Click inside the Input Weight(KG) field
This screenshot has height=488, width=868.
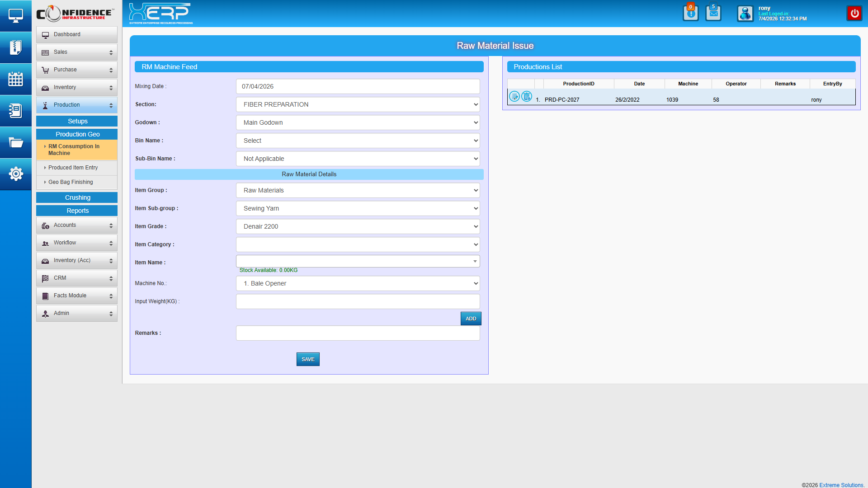[x=357, y=301]
